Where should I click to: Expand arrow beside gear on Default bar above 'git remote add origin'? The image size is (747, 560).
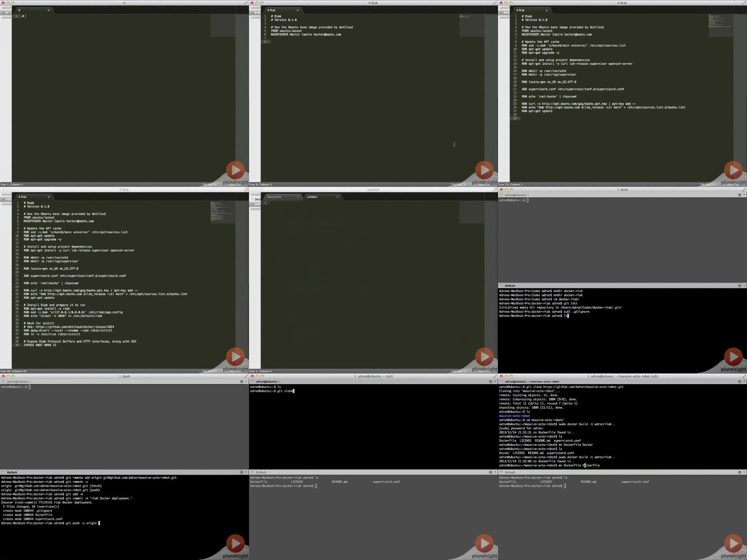pos(246,472)
